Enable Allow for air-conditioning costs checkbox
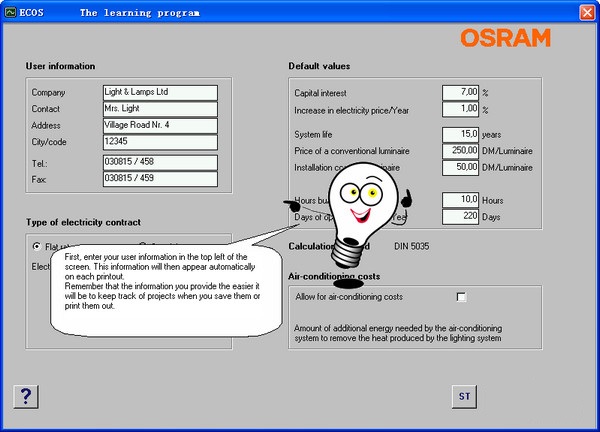Viewport: 600px width, 432px height. click(x=461, y=297)
